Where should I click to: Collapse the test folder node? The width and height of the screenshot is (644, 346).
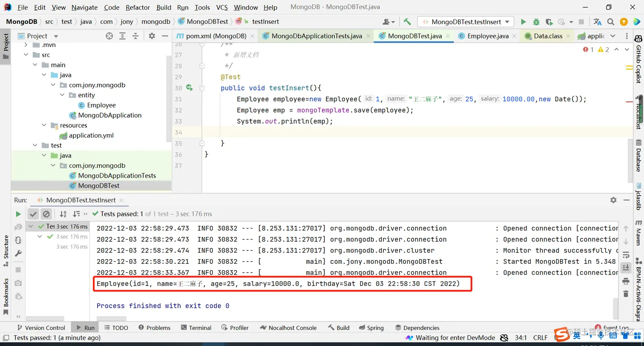35,145
